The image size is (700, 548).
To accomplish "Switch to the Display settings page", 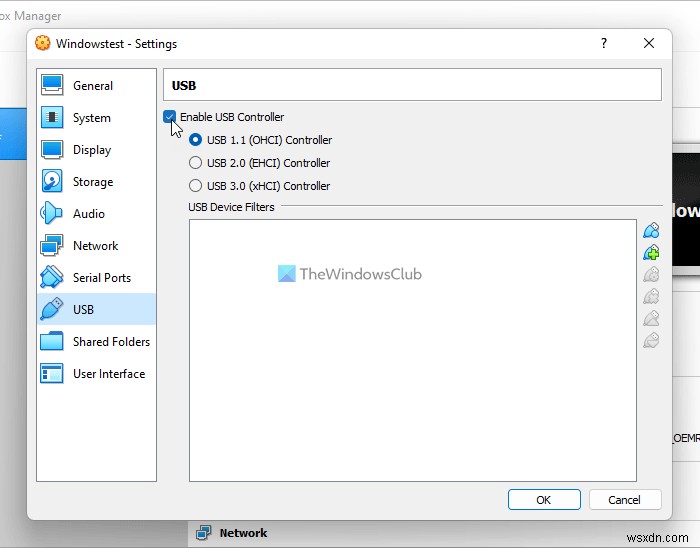I will [x=96, y=149].
